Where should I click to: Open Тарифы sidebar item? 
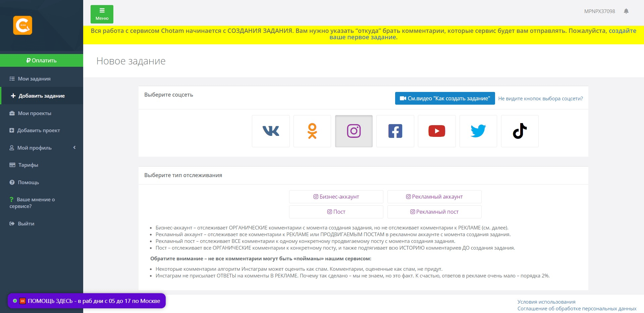(42, 165)
